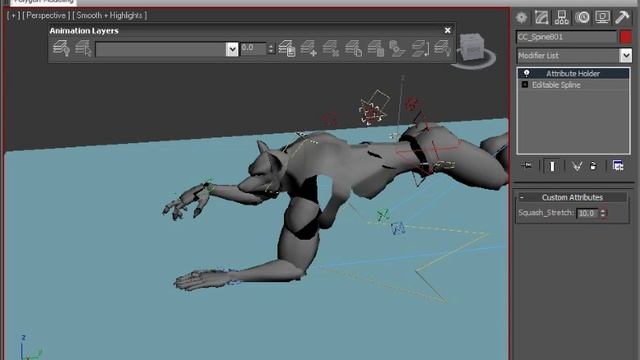Click Enable Animation Layers icon

(61, 49)
